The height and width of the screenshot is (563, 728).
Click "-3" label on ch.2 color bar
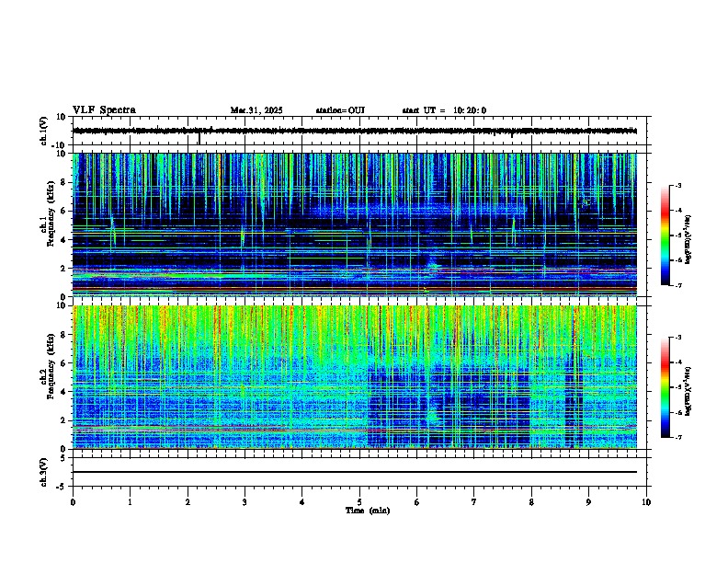[677, 338]
